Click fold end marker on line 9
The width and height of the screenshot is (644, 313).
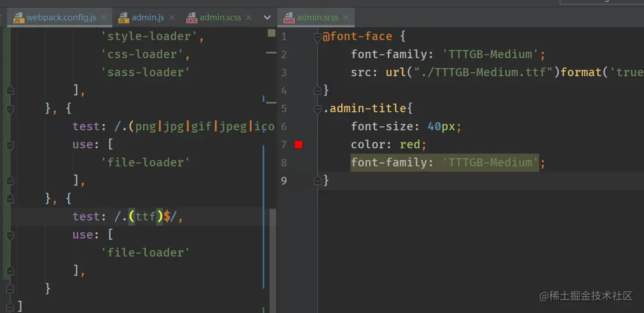(317, 180)
